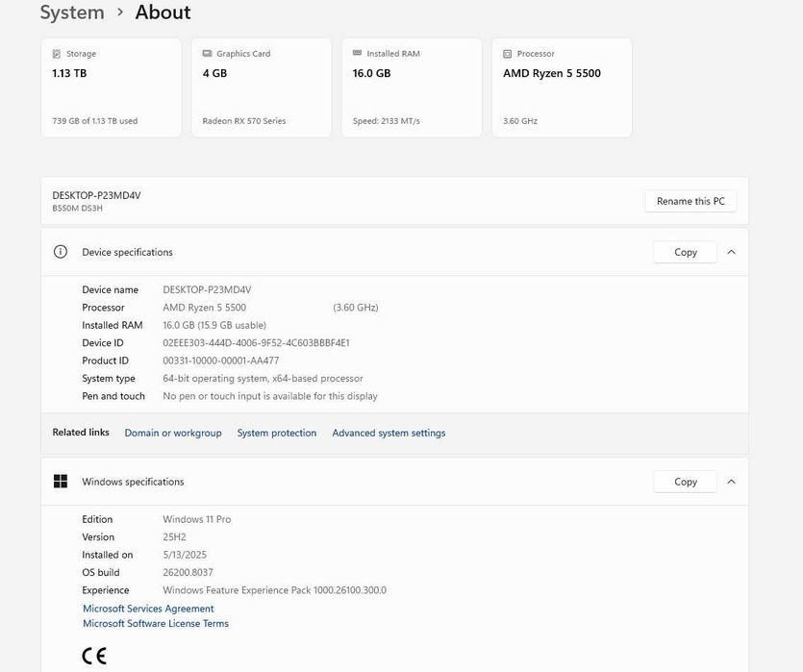Open Microsoft Software License Terms
Screen dimensions: 803x672
[156, 624]
